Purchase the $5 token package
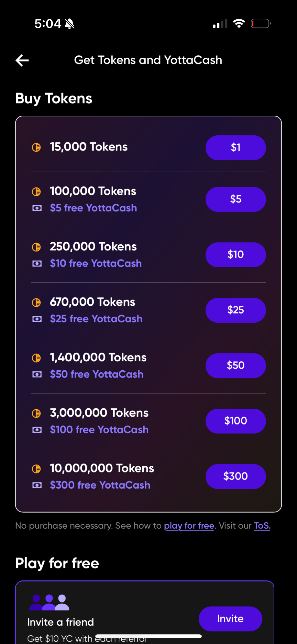This screenshot has height=644, width=297. point(235,199)
